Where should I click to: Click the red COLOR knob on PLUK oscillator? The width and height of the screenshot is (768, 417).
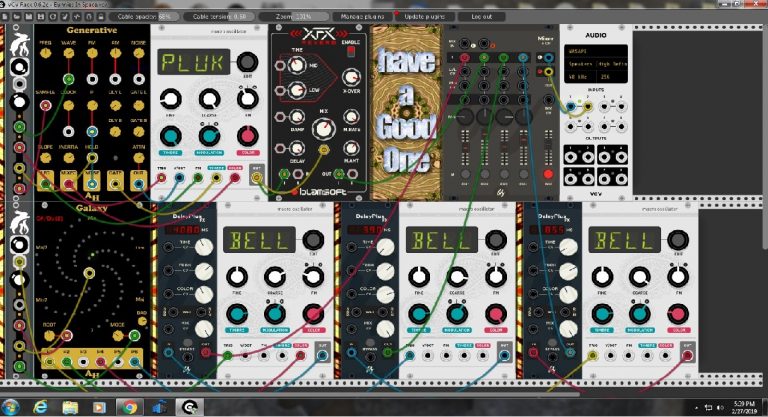click(x=248, y=136)
